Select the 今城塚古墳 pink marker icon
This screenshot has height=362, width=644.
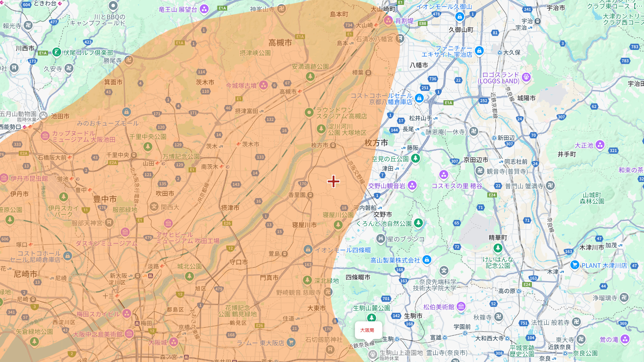tap(263, 85)
